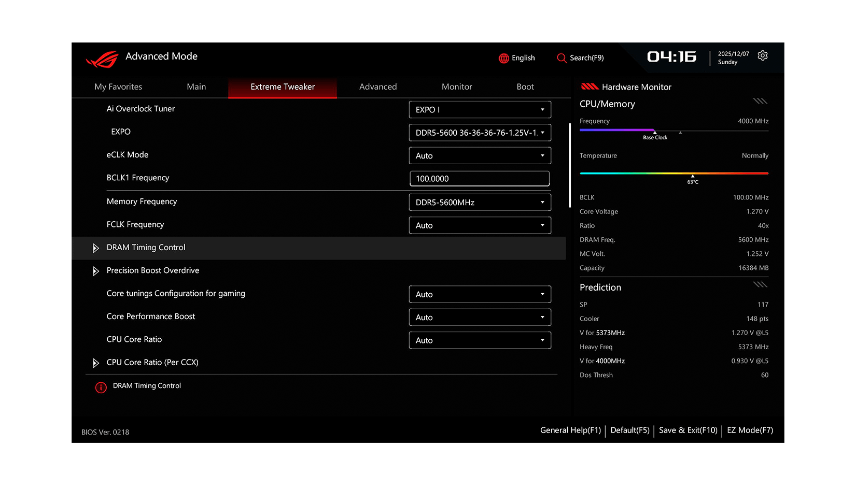856x504 pixels.
Task: Click the BCLK1 Frequency input field
Action: click(480, 179)
